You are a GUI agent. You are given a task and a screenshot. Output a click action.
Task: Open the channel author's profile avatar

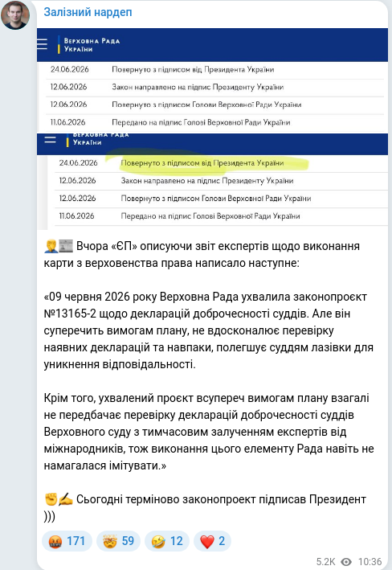point(15,15)
